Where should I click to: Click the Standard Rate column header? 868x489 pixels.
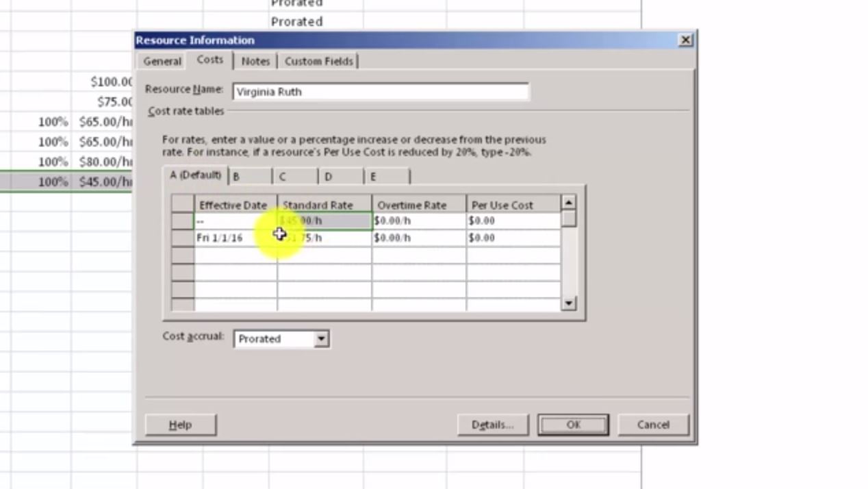[x=324, y=205]
